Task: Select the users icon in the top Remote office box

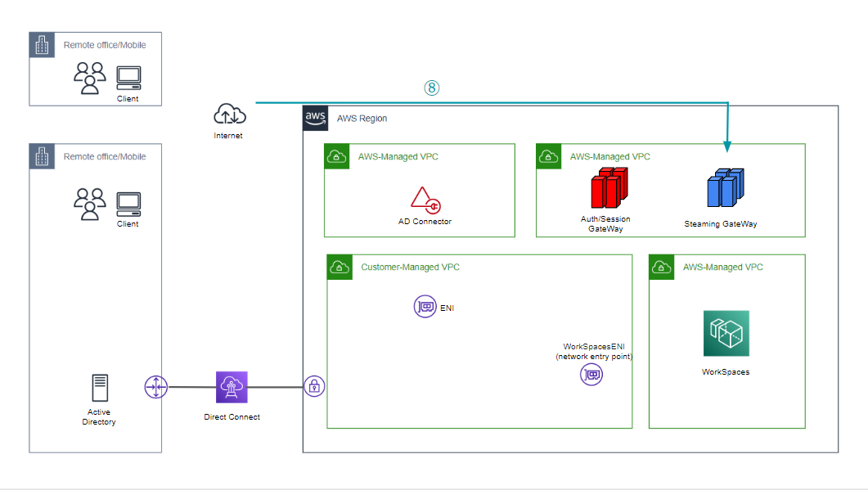Action: (x=90, y=78)
